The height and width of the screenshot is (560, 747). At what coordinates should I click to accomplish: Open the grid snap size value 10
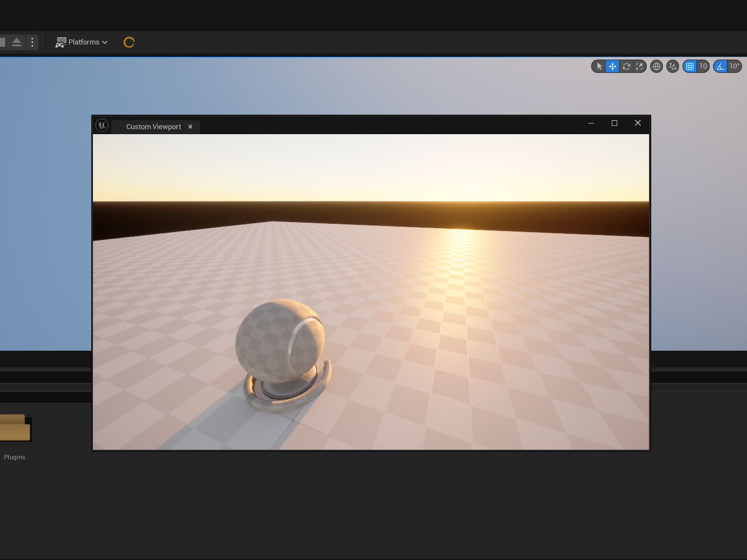pos(703,66)
